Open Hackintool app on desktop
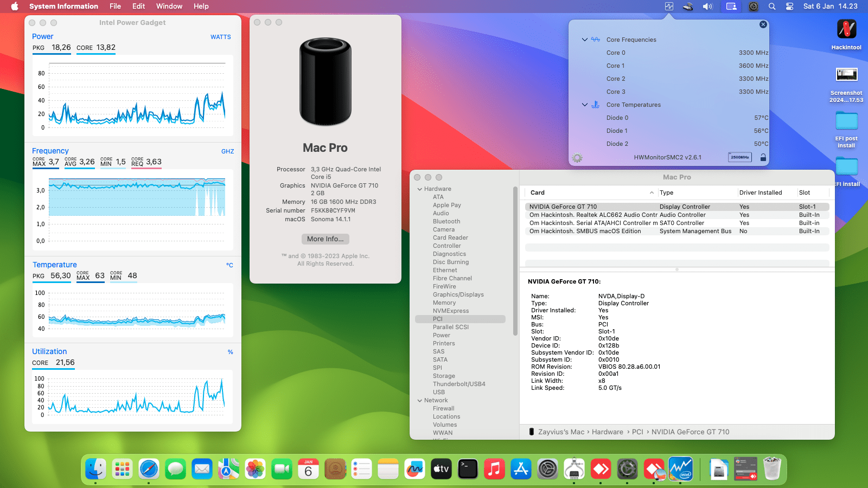The image size is (868, 488). coord(846,30)
